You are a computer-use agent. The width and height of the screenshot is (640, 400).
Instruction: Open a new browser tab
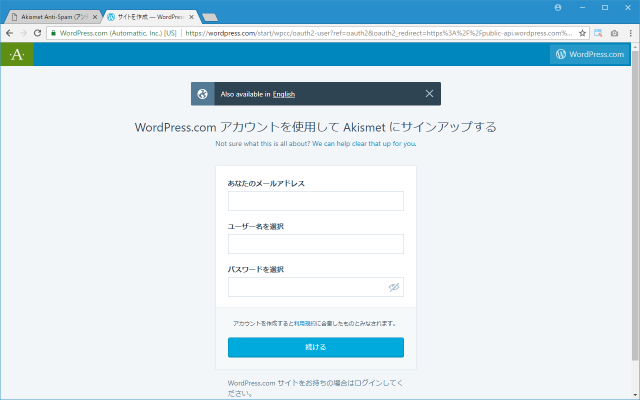[211, 17]
